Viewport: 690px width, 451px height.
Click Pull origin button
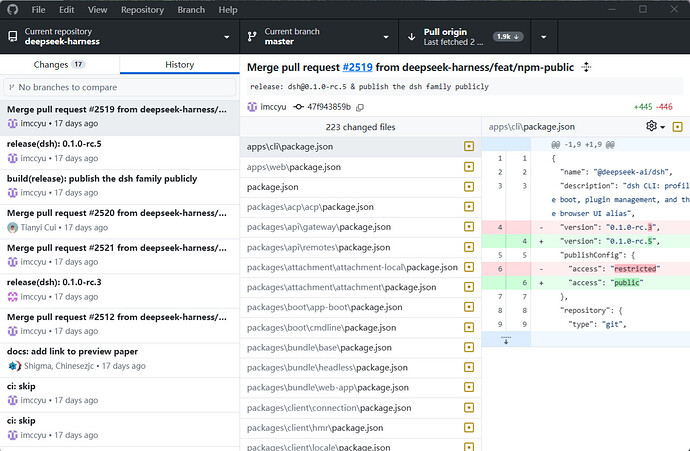(465, 37)
